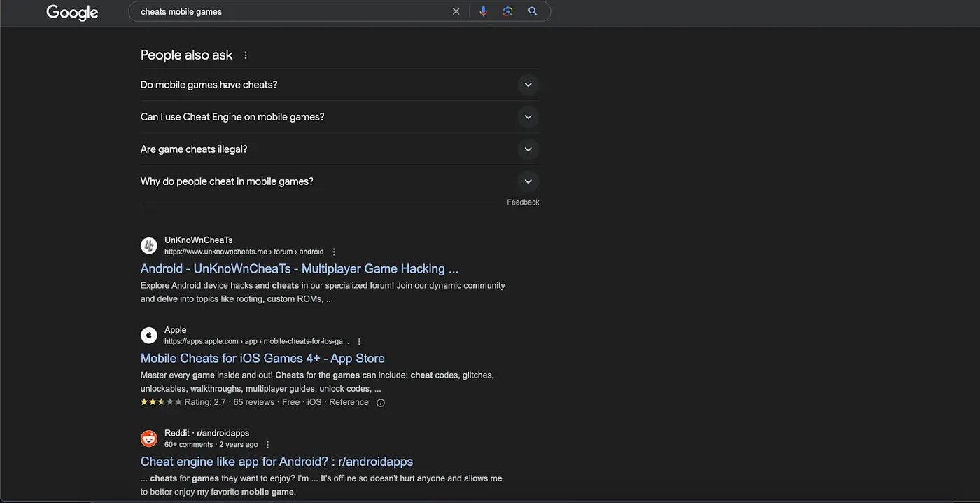Open 'Do mobile games have cheats?' question
This screenshot has height=503, width=980.
point(209,85)
